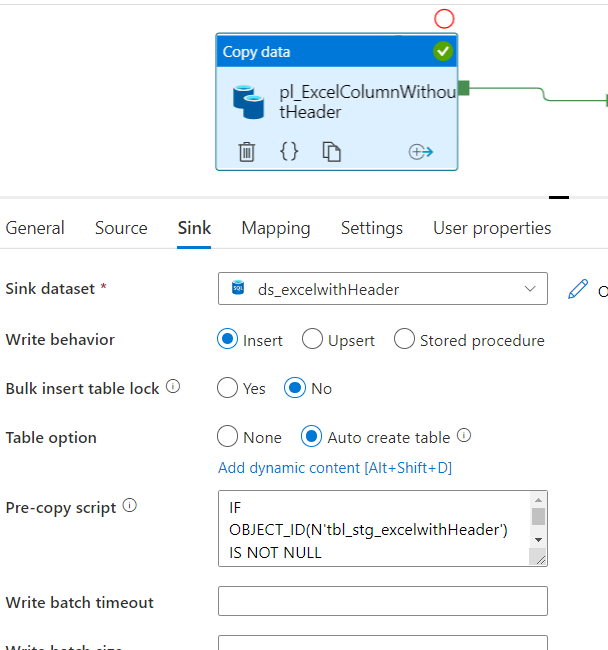Select the Copy data activity header
Viewport: 608px width, 650px height.
point(337,51)
